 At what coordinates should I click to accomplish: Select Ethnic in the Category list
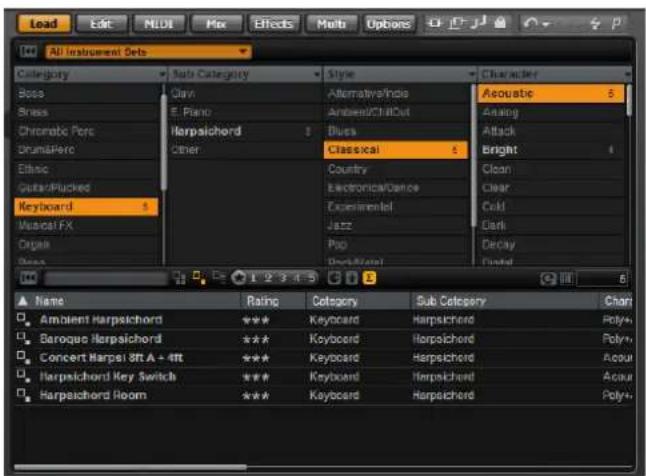(x=86, y=169)
